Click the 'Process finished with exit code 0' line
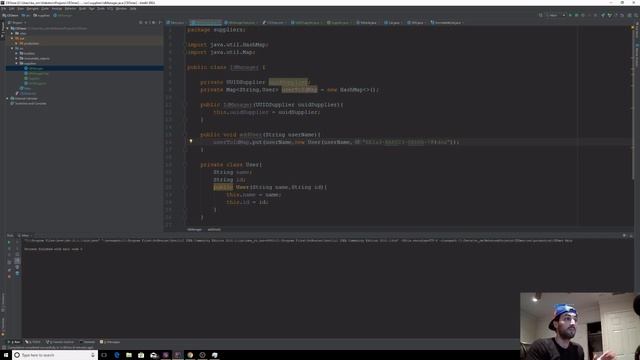Screen dimensions: 640x360 [x=53, y=249]
